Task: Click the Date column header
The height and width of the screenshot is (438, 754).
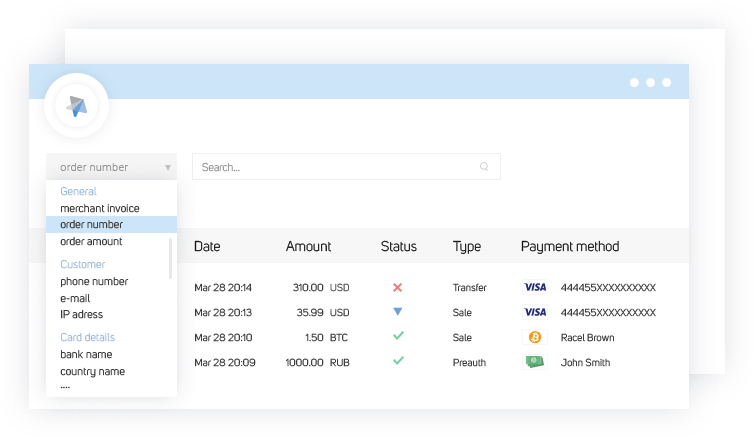Action: (x=207, y=246)
